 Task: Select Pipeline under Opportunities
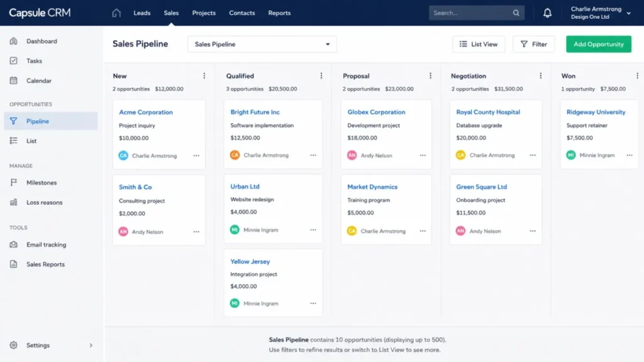coord(51,121)
